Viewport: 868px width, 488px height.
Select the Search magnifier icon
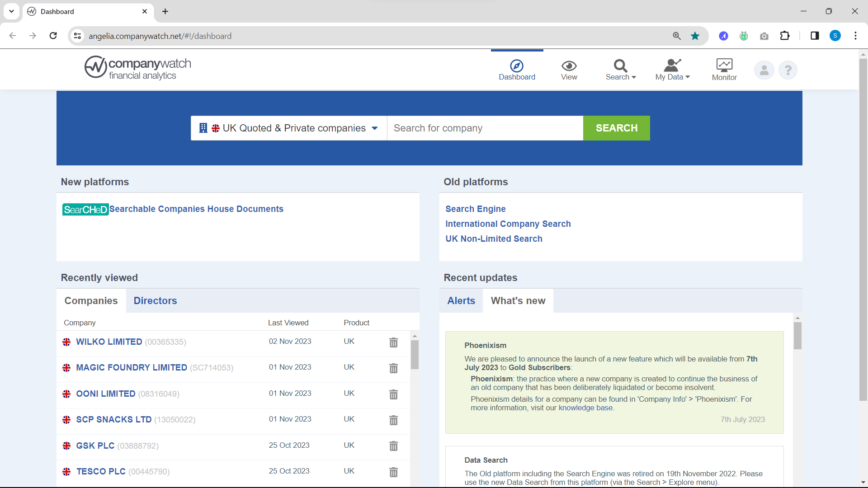pyautogui.click(x=620, y=66)
